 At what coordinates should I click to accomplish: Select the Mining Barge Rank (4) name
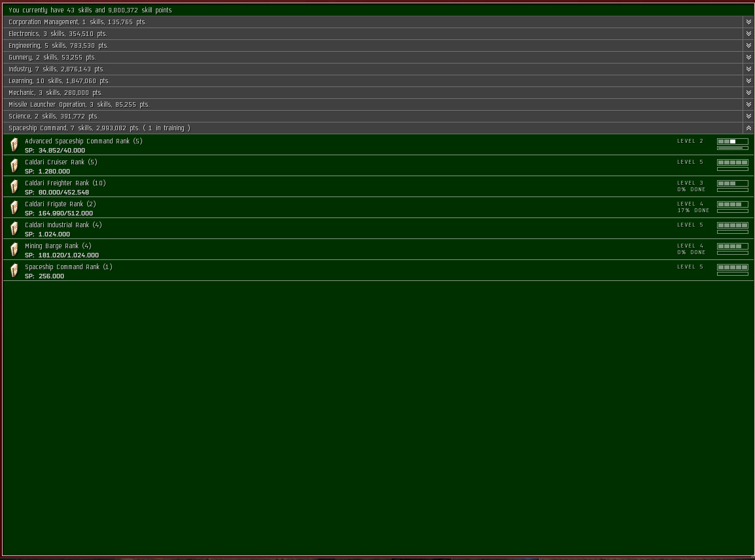58,246
